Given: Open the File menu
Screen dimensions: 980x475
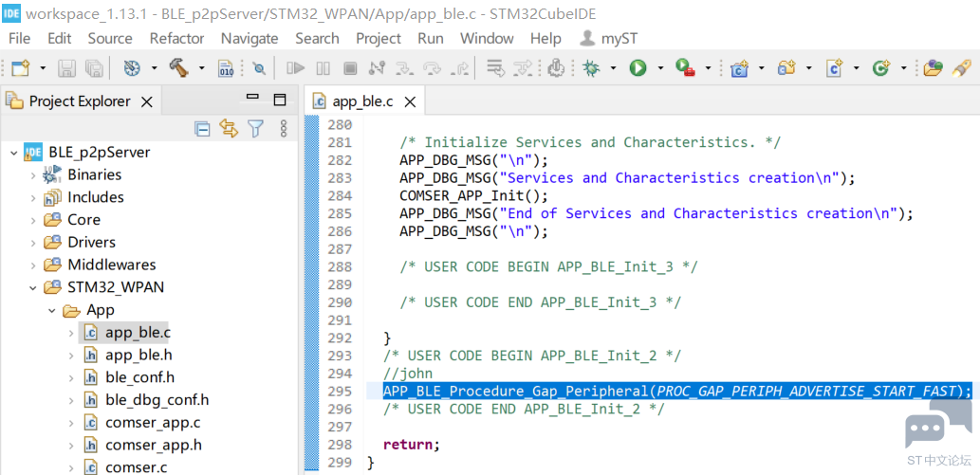Looking at the screenshot, I should (19, 38).
